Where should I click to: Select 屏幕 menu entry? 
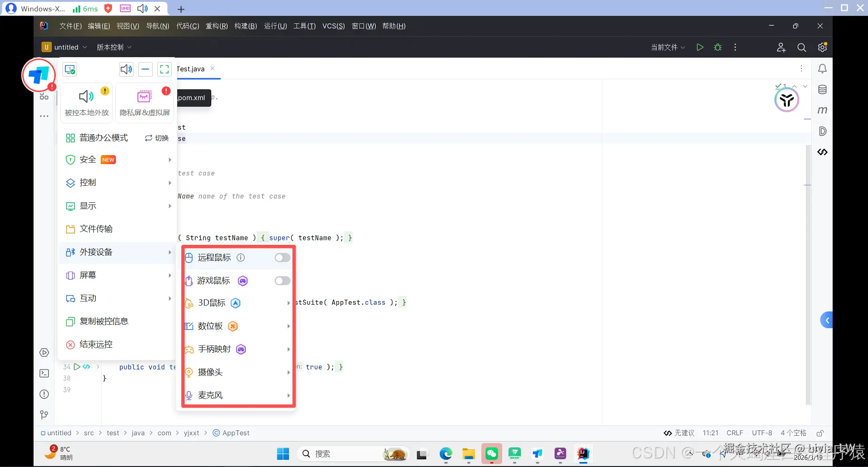[x=117, y=275]
